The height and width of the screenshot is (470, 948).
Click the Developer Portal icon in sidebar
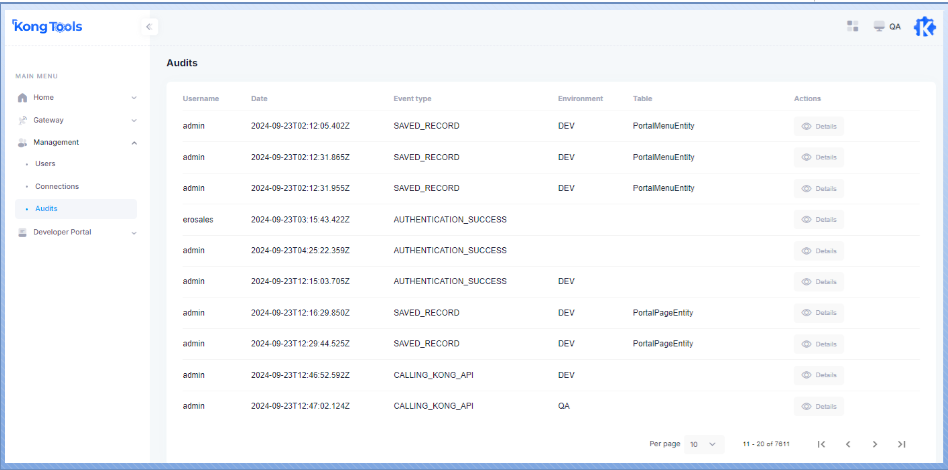pos(23,232)
